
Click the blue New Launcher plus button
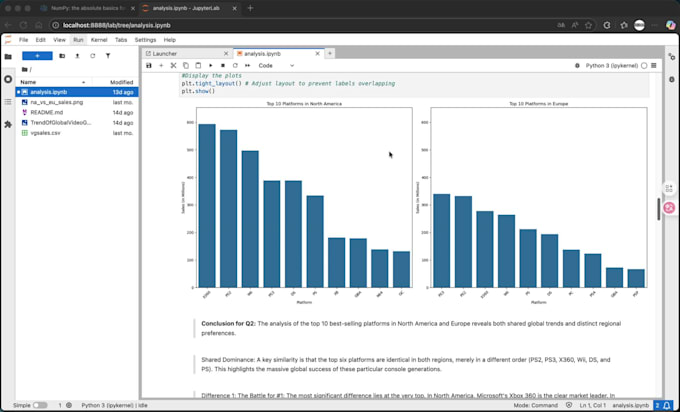[x=37, y=56]
